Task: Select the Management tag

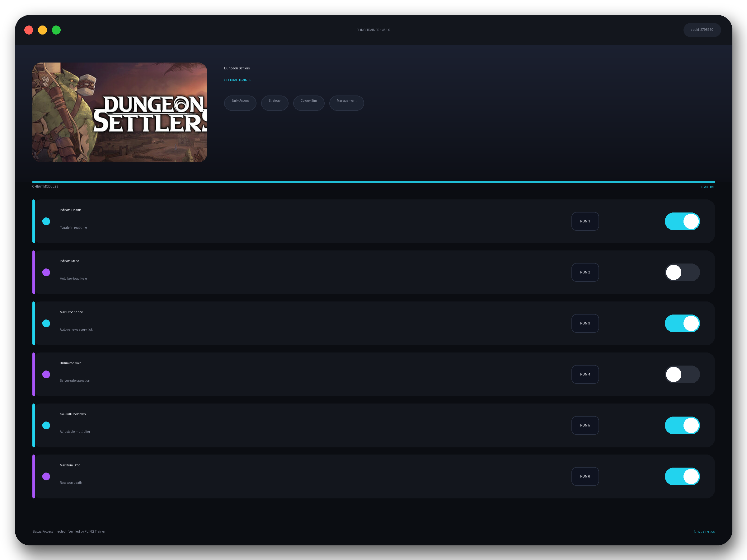Action: tap(346, 103)
